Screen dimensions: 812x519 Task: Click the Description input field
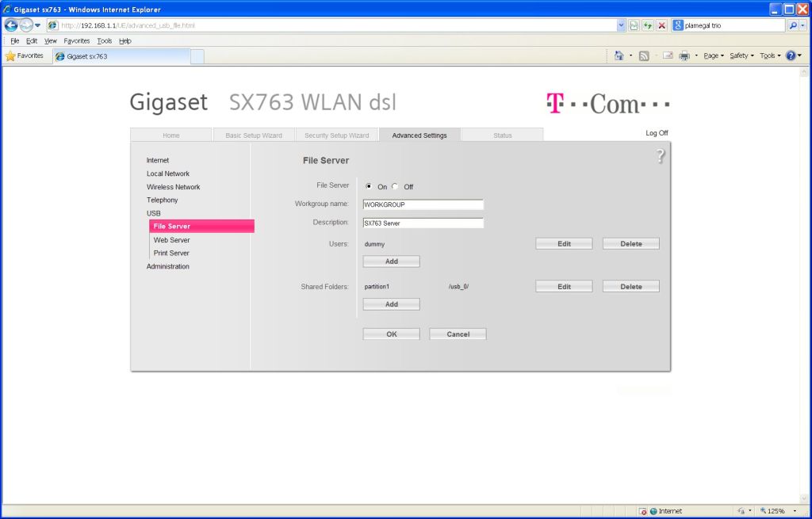point(423,223)
